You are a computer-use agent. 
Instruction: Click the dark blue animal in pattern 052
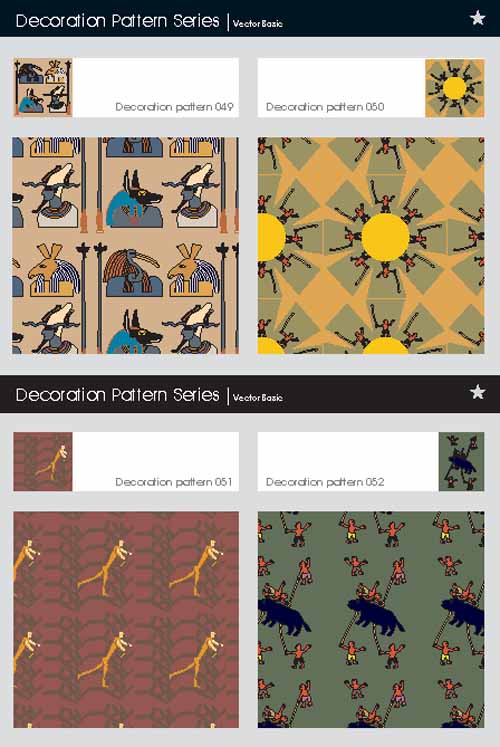tap(376, 617)
